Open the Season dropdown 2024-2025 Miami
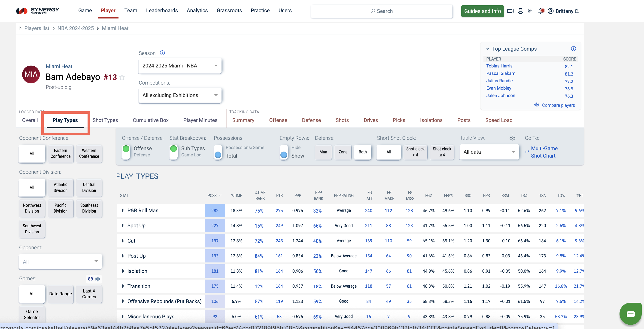This screenshot has height=329, width=644. (x=180, y=66)
